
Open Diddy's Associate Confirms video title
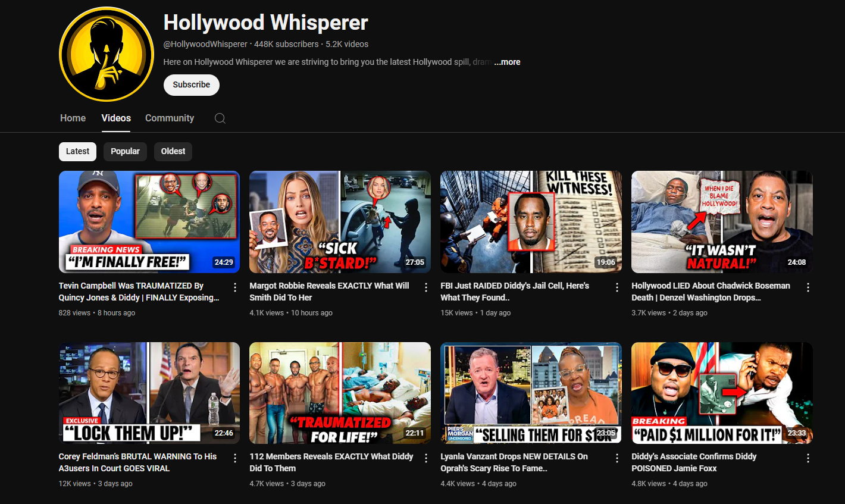point(694,462)
